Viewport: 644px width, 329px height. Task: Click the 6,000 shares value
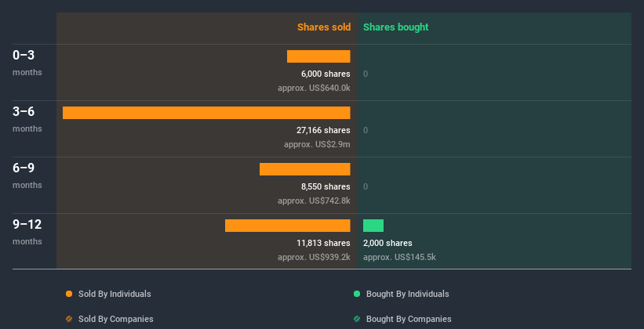click(326, 74)
